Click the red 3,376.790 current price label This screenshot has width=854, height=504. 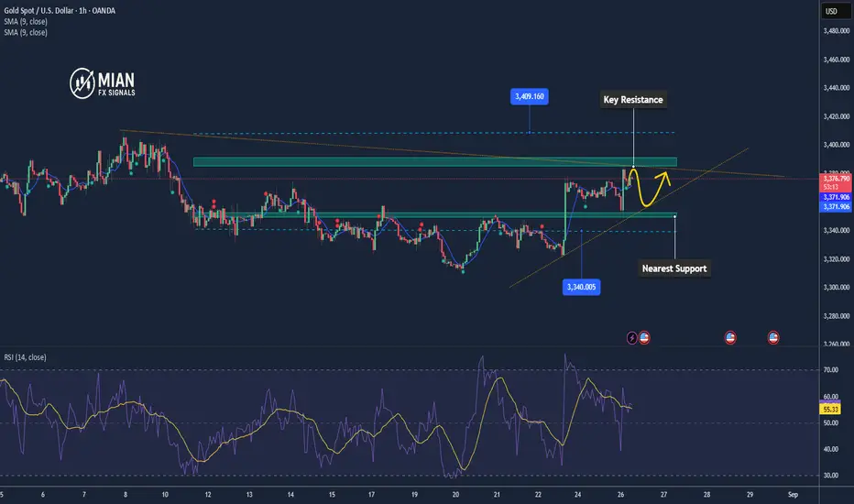(x=836, y=182)
